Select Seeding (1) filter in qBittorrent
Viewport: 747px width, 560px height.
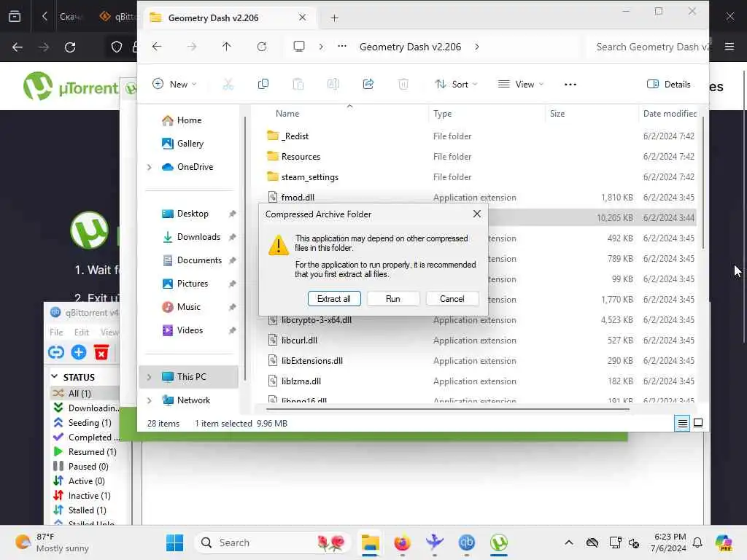coord(85,423)
